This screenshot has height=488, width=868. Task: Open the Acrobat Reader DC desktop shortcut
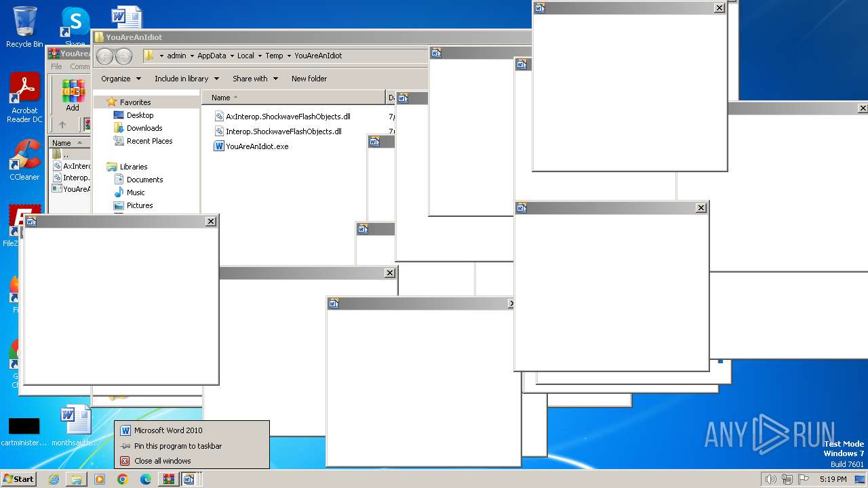point(24,98)
